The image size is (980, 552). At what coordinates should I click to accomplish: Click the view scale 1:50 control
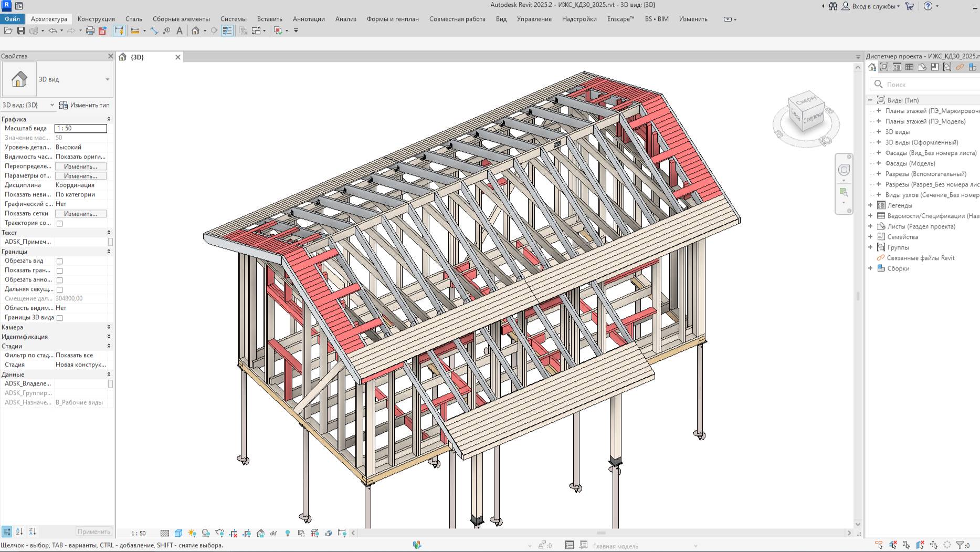coord(139,533)
